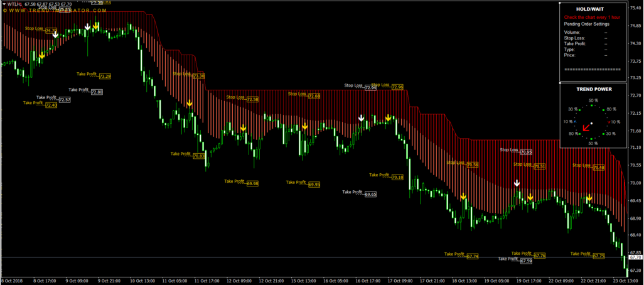Click the red 'Check the chart every 1 hour' text
The height and width of the screenshot is (285, 644).
591,18
